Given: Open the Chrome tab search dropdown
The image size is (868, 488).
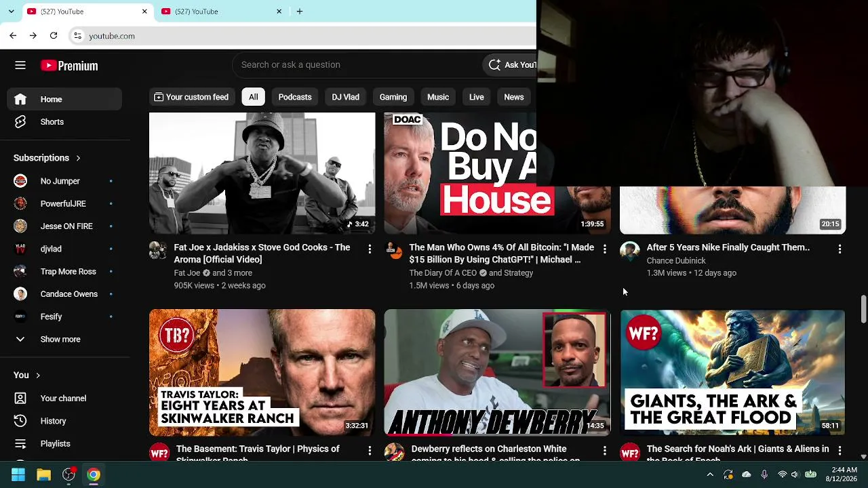Looking at the screenshot, I should [11, 12].
